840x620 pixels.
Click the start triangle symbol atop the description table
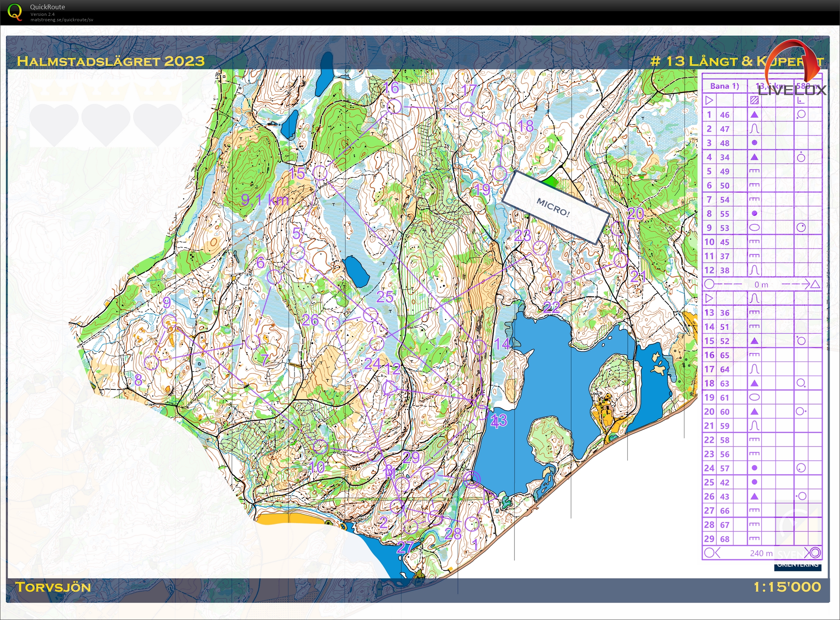(709, 100)
